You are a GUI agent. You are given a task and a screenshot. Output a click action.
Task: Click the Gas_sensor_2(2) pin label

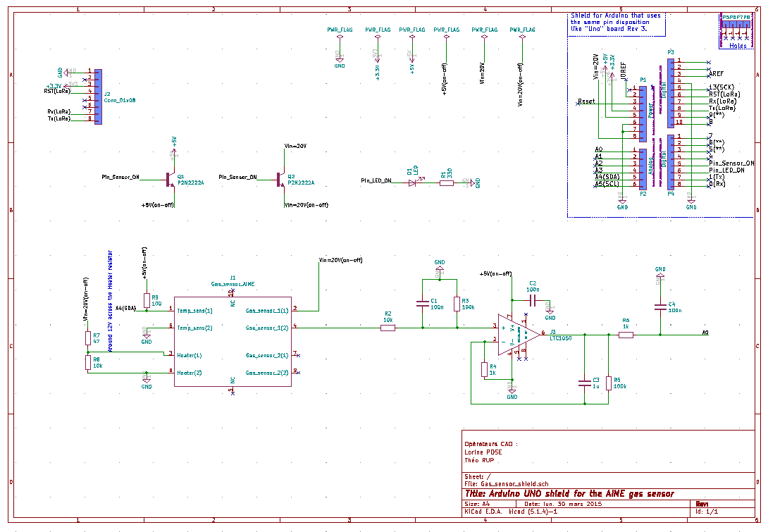[x=267, y=373]
